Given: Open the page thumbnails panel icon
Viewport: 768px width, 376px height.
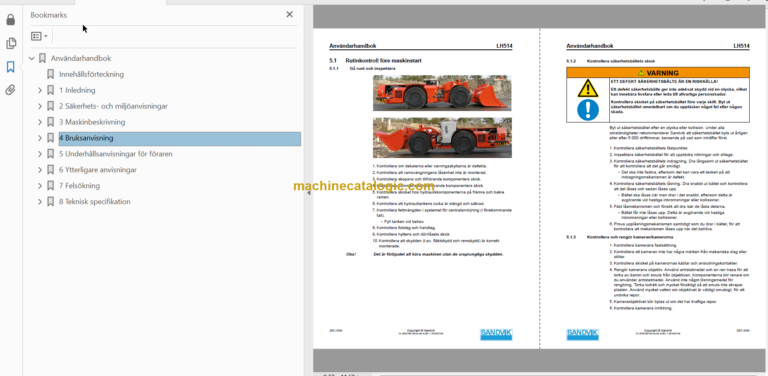Looking at the screenshot, I should point(10,43).
